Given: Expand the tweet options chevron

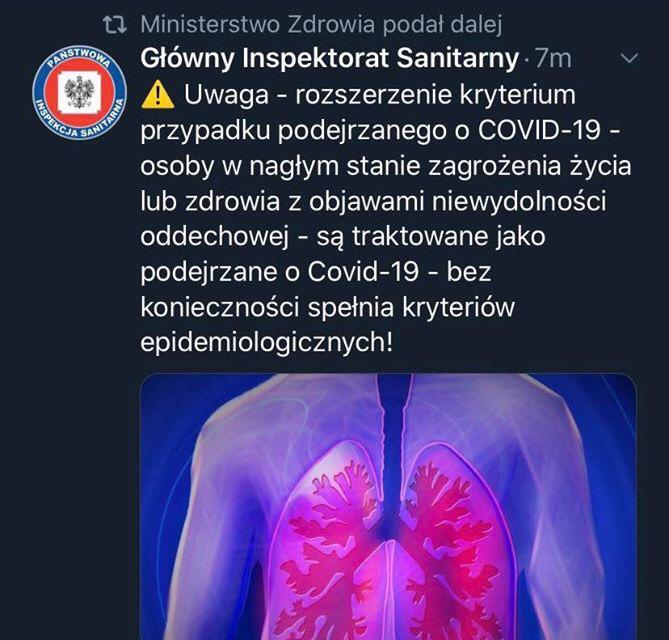Looking at the screenshot, I should (x=630, y=58).
